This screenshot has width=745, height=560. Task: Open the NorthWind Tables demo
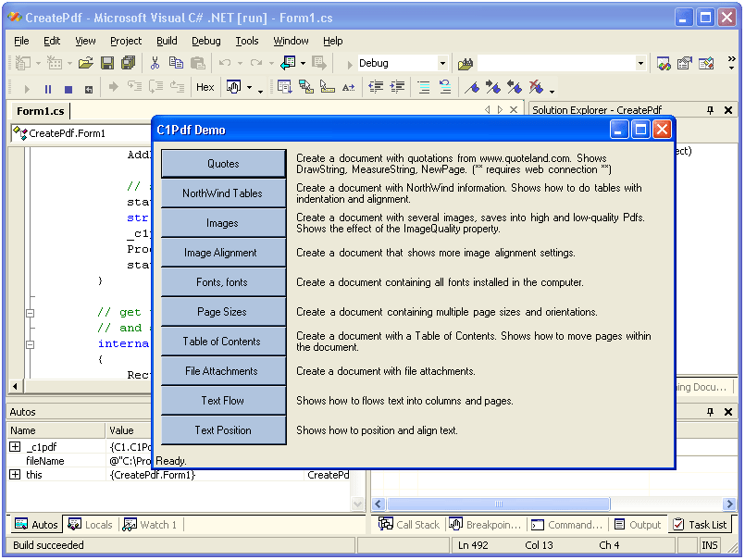coord(222,193)
